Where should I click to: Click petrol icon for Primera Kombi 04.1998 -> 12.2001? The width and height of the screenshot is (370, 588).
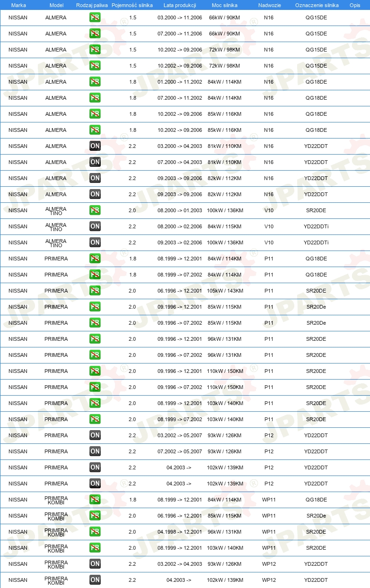click(95, 532)
